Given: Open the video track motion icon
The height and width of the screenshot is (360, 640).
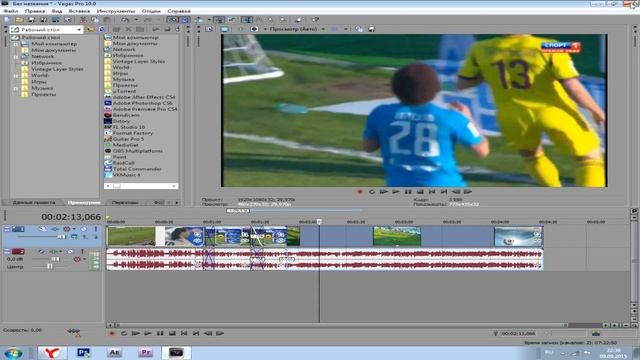Looking at the screenshot, I should [42, 229].
